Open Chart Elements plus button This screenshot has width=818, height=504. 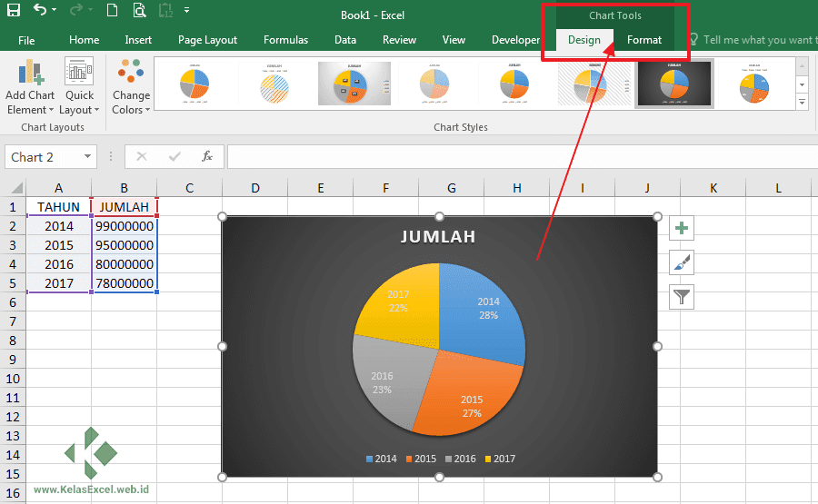(682, 228)
